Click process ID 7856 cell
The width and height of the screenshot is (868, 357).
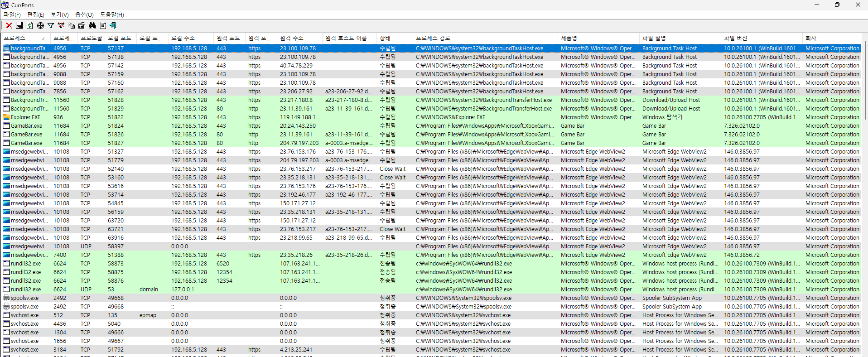(x=60, y=91)
